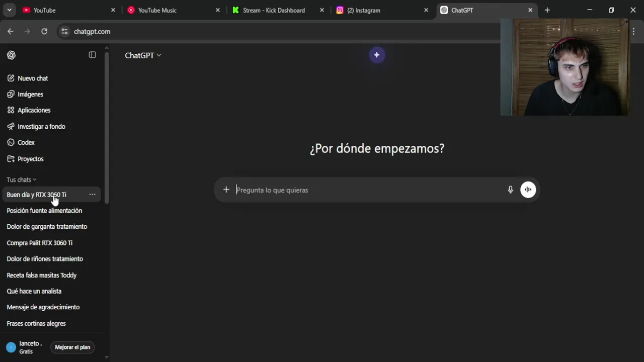Open chat Posición fuente alimentación
Image resolution: width=644 pixels, height=362 pixels.
tap(50, 211)
